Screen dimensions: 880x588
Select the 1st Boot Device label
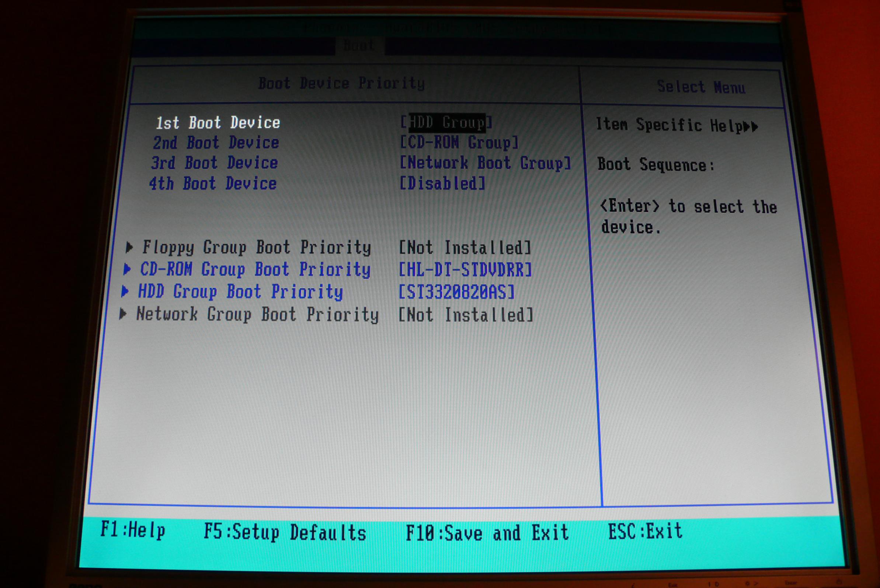pos(218,123)
